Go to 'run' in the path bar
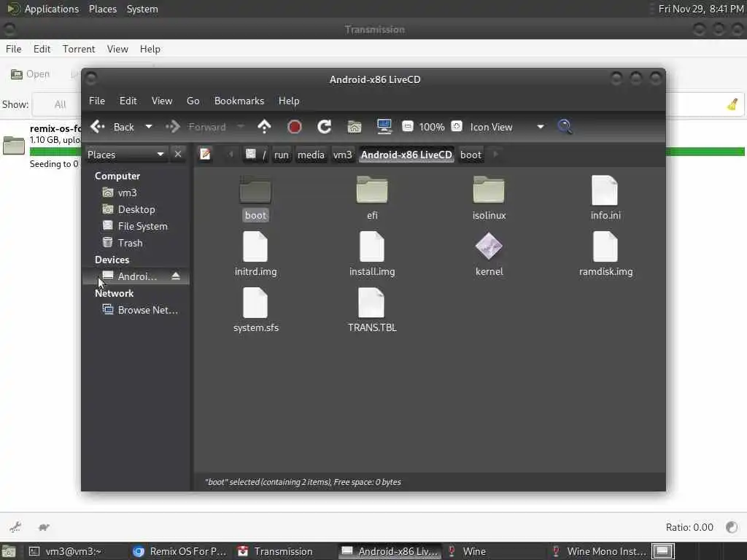747x560 pixels. click(x=281, y=155)
